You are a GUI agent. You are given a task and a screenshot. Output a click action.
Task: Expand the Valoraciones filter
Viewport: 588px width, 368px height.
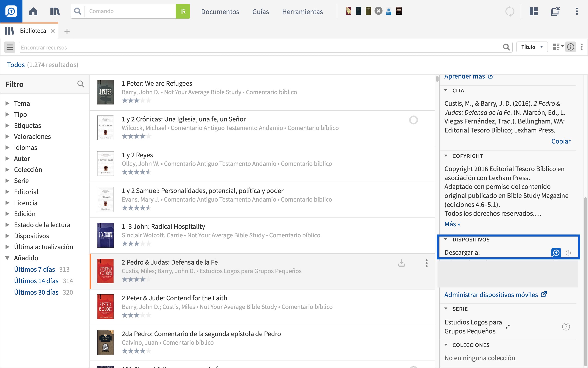pos(8,136)
